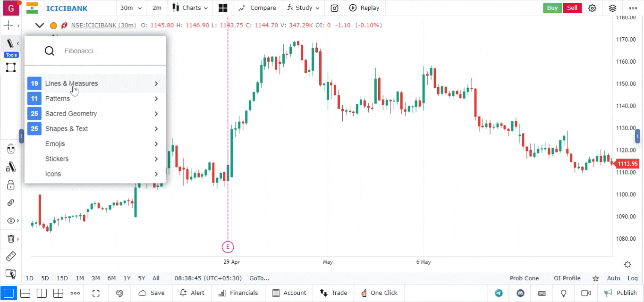This screenshot has height=302, width=644.
Task: Open the Study indicators dropdown
Action: (x=303, y=8)
